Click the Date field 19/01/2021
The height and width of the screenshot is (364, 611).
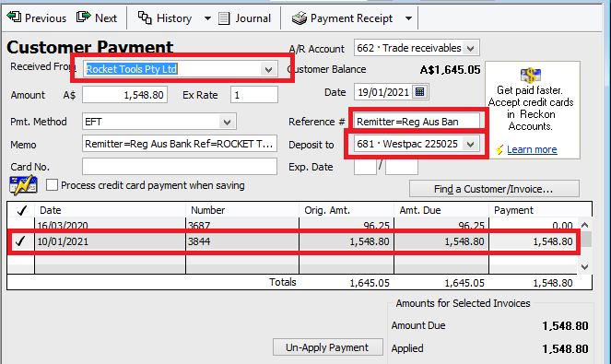(383, 92)
